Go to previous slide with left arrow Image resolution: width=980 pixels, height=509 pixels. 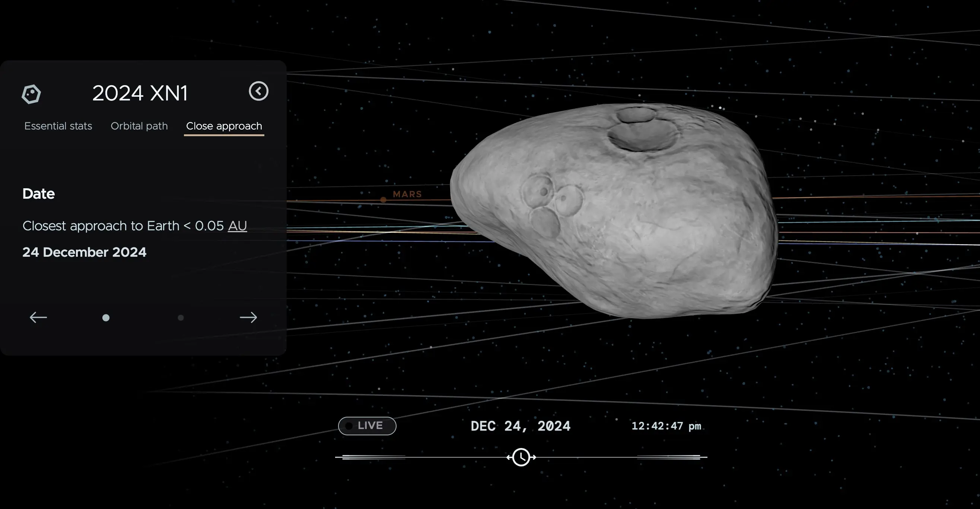point(38,317)
